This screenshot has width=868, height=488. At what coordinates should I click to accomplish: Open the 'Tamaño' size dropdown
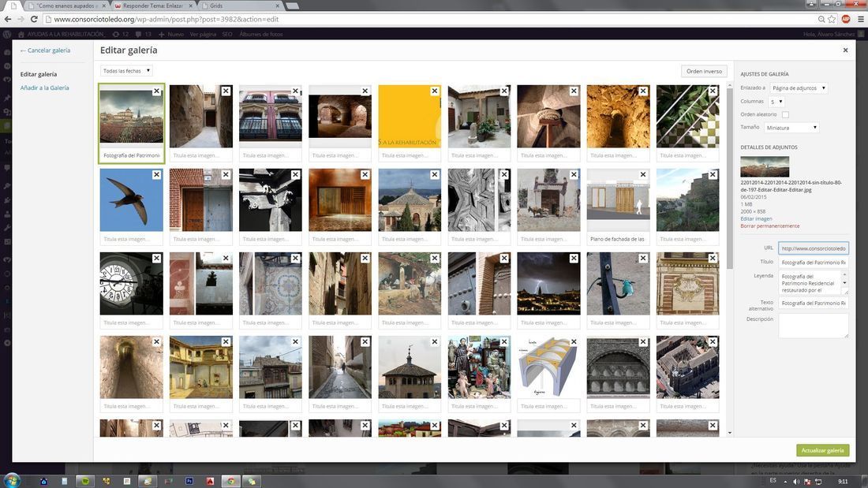click(791, 128)
